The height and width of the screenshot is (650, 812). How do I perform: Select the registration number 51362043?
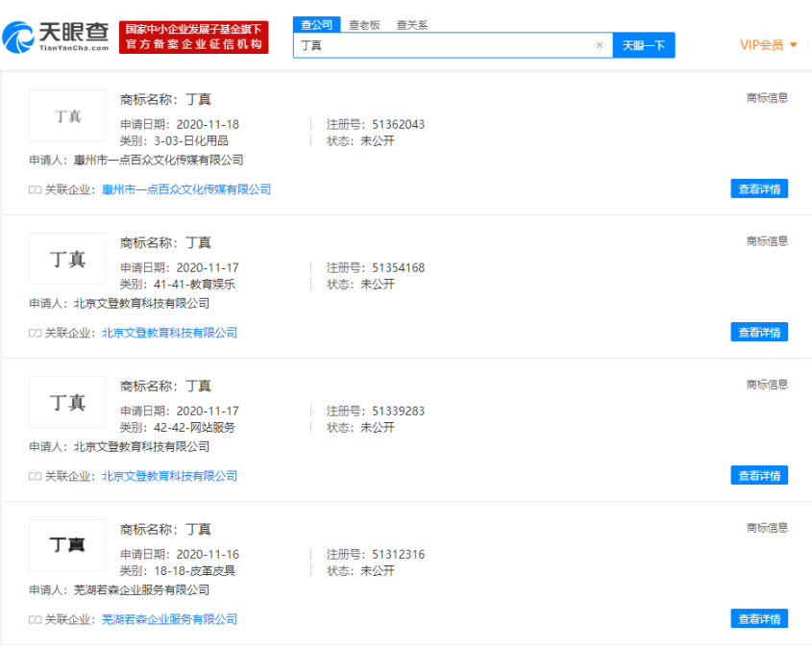398,124
